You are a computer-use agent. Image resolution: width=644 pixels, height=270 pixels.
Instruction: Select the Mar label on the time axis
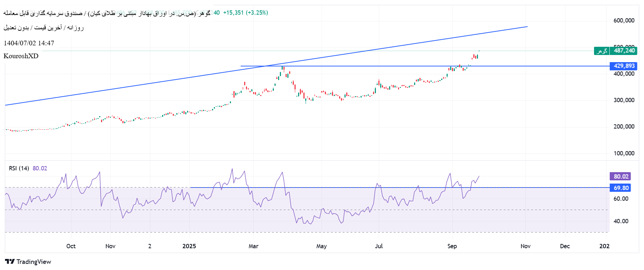253,246
